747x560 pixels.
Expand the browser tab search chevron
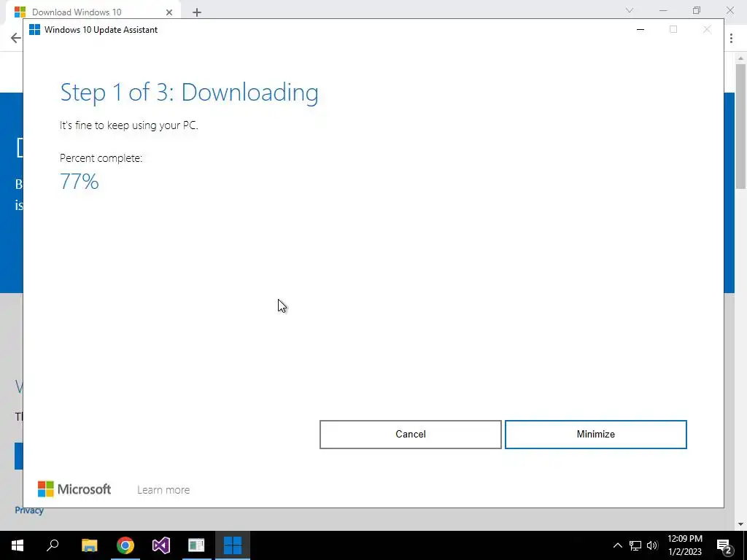pos(630,10)
